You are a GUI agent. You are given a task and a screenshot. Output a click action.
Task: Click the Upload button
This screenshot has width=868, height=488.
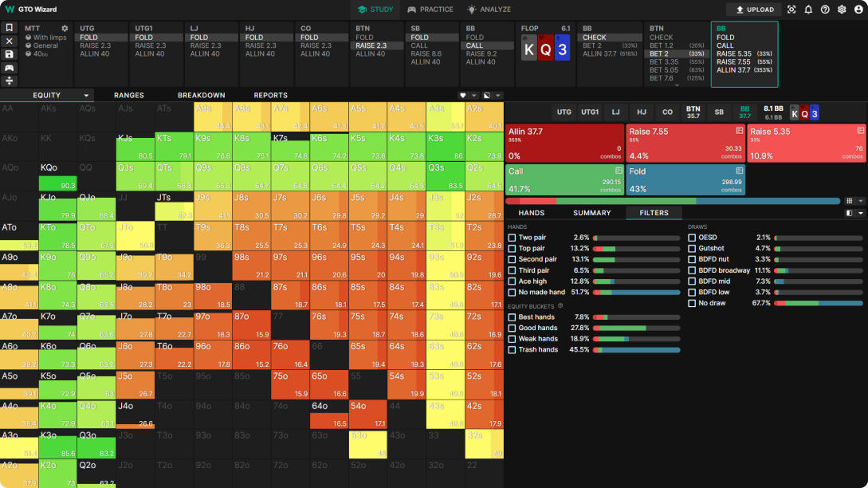[x=754, y=10]
